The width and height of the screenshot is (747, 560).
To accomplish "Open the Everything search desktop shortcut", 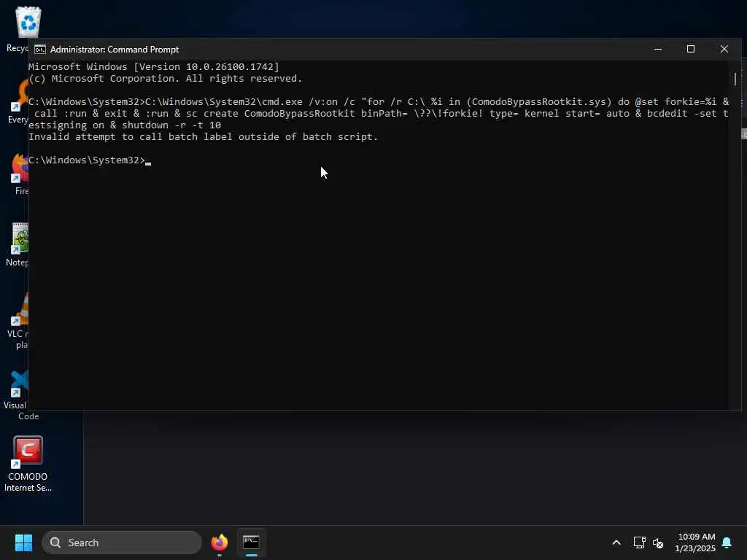I will click(19, 101).
